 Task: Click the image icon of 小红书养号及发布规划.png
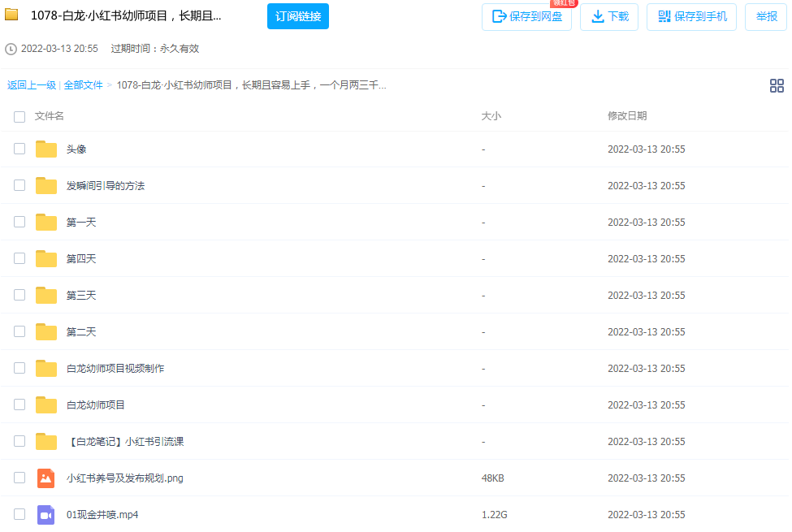[x=46, y=478]
